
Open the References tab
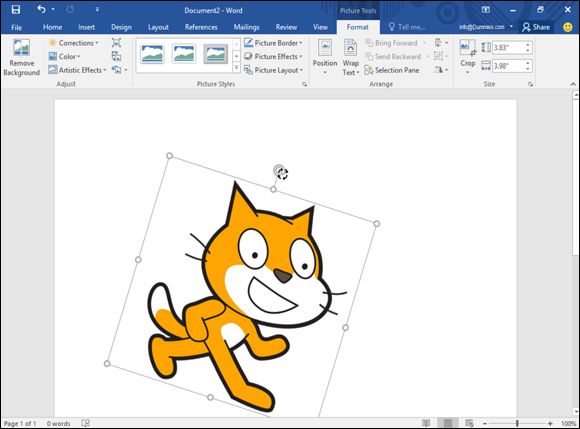201,27
